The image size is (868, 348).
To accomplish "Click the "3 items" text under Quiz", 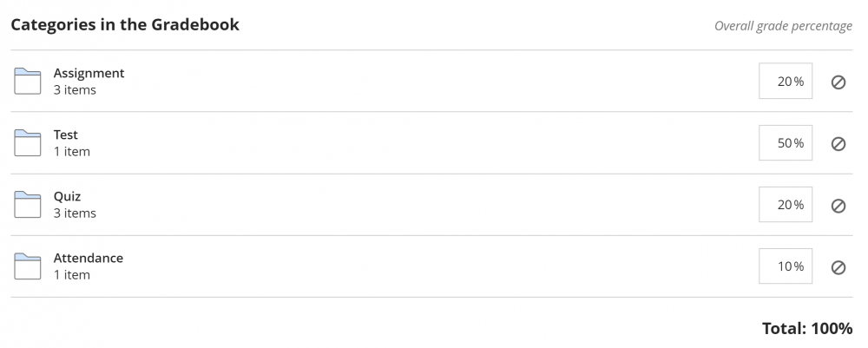I will [x=75, y=213].
